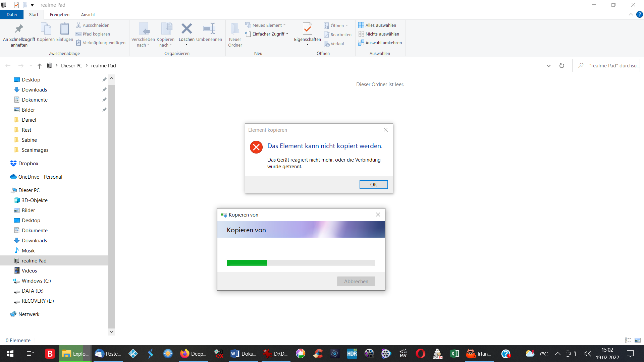Viewport: 644px width, 362px height.
Task: Click the Pin to Quick Access icon
Action: tap(19, 29)
